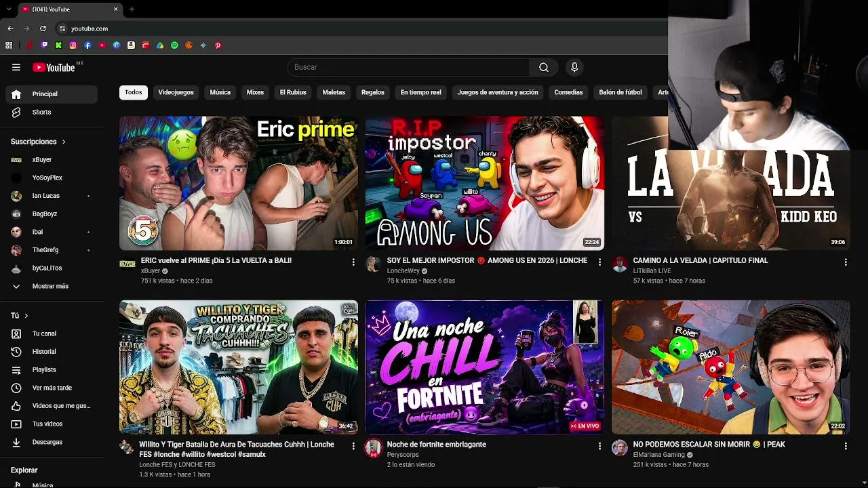
Task: Open the byCaLiTos subscription
Action: pyautogui.click(x=52, y=268)
